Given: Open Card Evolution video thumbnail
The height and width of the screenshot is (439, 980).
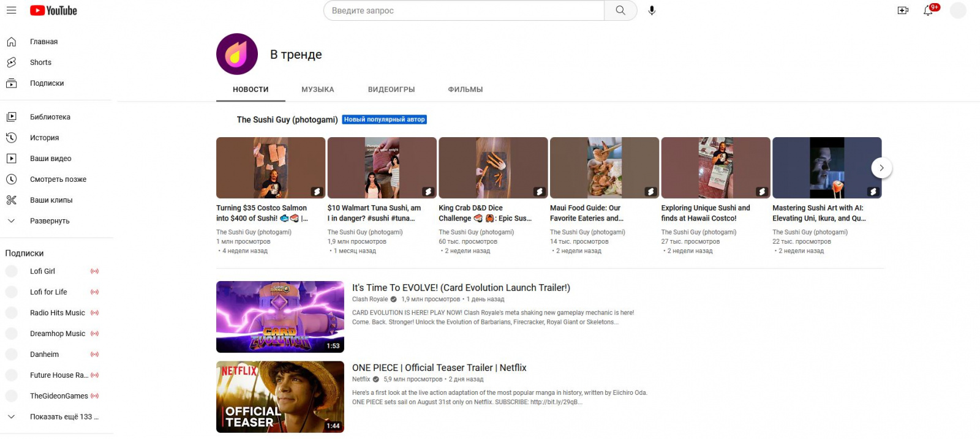Looking at the screenshot, I should [280, 317].
